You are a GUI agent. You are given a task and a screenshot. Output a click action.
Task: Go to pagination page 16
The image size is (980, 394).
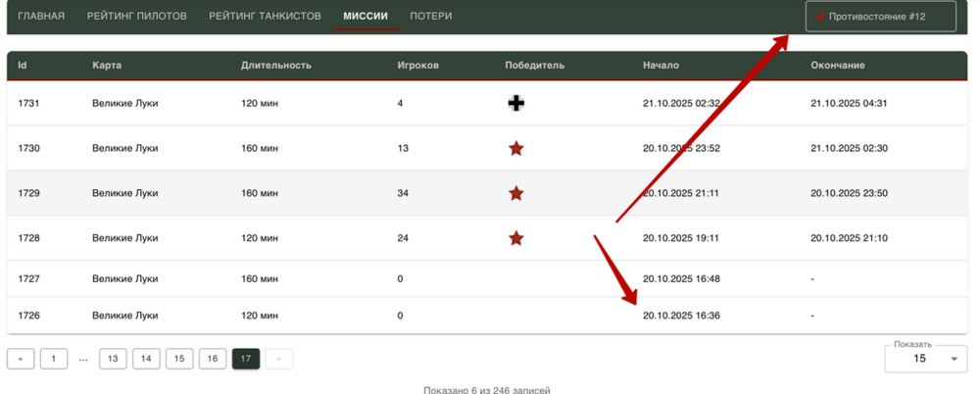click(x=213, y=359)
